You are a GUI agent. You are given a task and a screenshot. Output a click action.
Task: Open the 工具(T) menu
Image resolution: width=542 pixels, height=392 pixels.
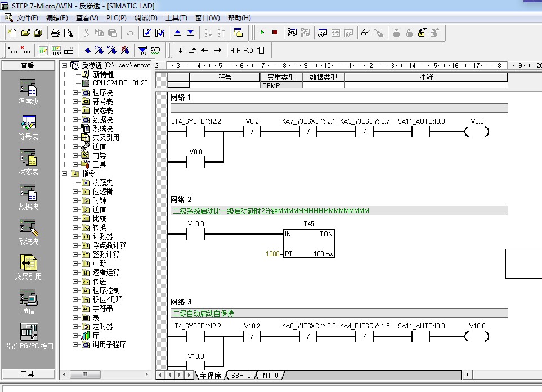(176, 18)
